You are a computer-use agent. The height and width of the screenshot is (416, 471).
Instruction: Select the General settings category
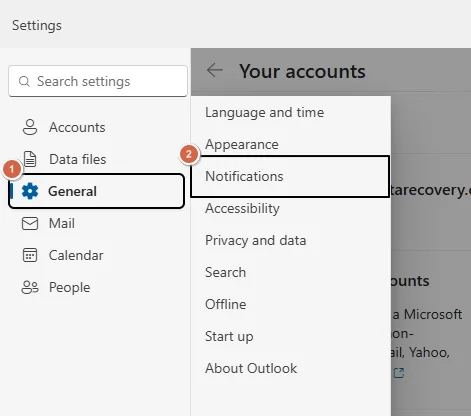coord(97,191)
